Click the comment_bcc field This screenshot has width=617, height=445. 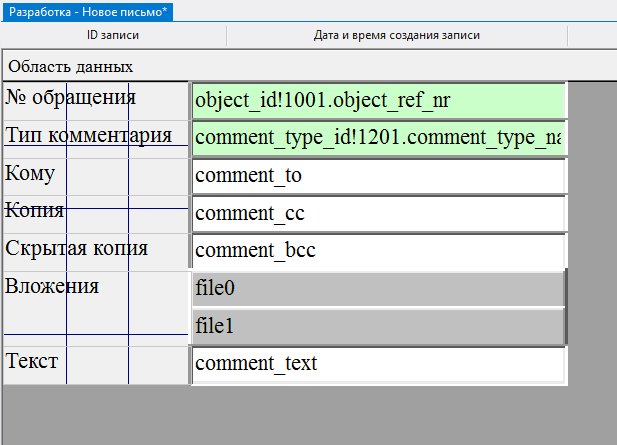(x=378, y=251)
